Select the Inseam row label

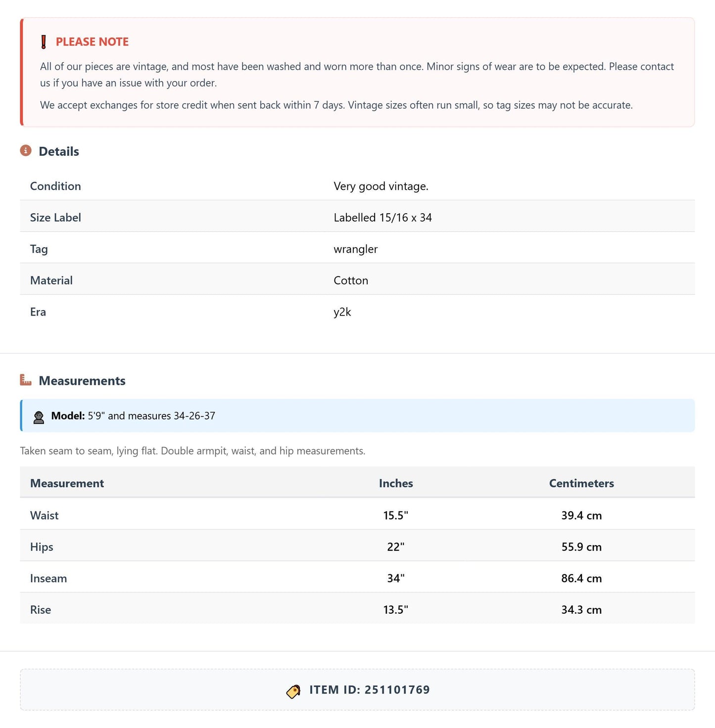48,579
